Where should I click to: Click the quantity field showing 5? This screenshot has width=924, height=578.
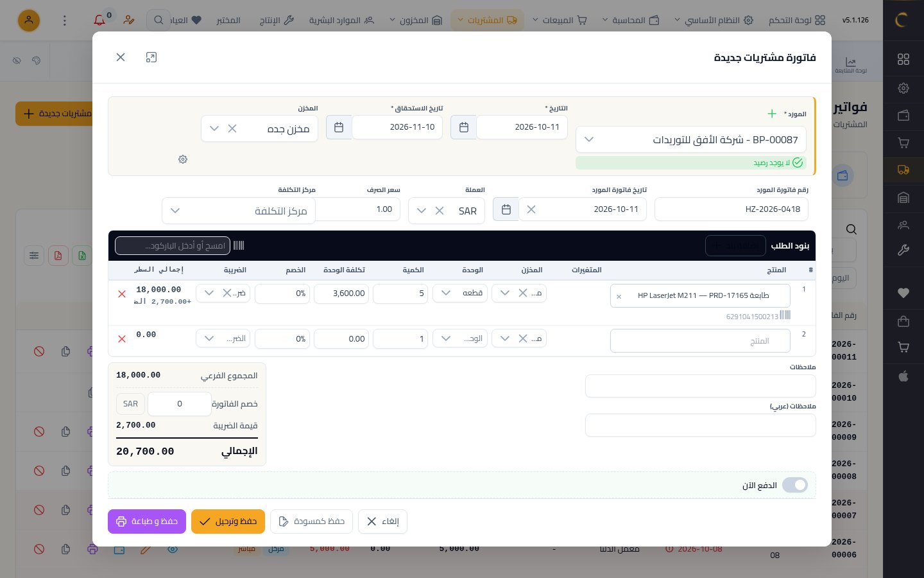[400, 293]
